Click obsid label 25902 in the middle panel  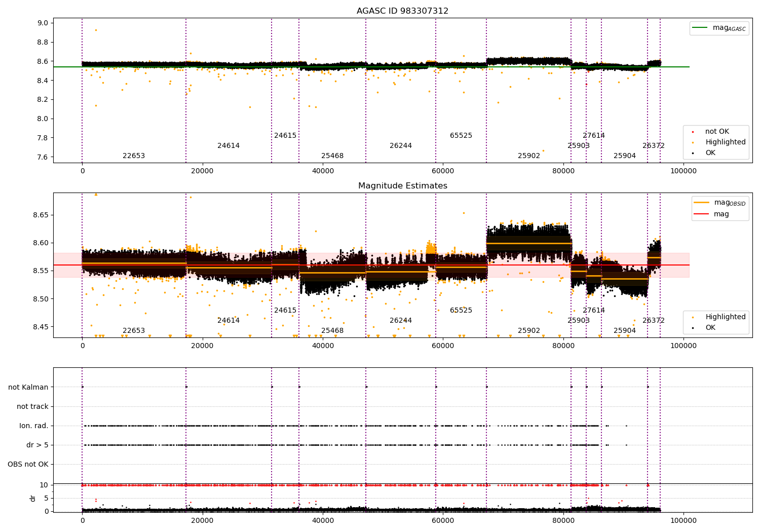[x=529, y=331]
